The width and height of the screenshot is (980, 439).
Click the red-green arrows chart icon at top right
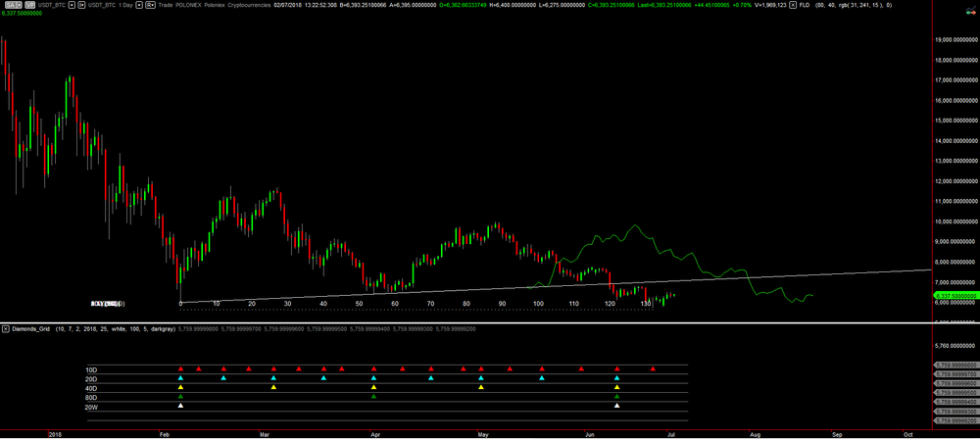[971, 11]
